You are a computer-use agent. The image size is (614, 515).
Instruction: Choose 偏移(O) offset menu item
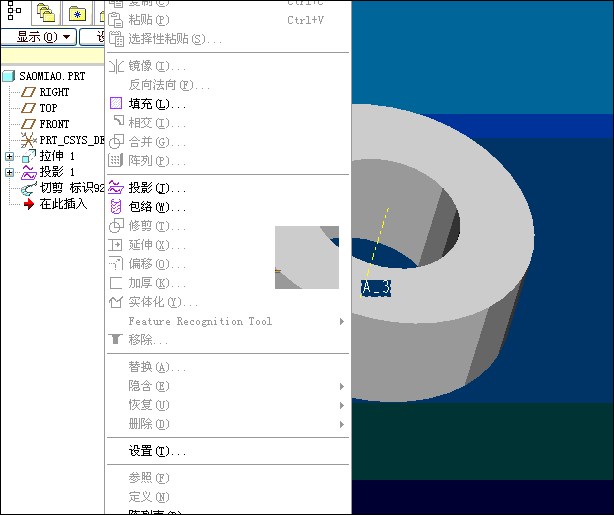click(228, 264)
